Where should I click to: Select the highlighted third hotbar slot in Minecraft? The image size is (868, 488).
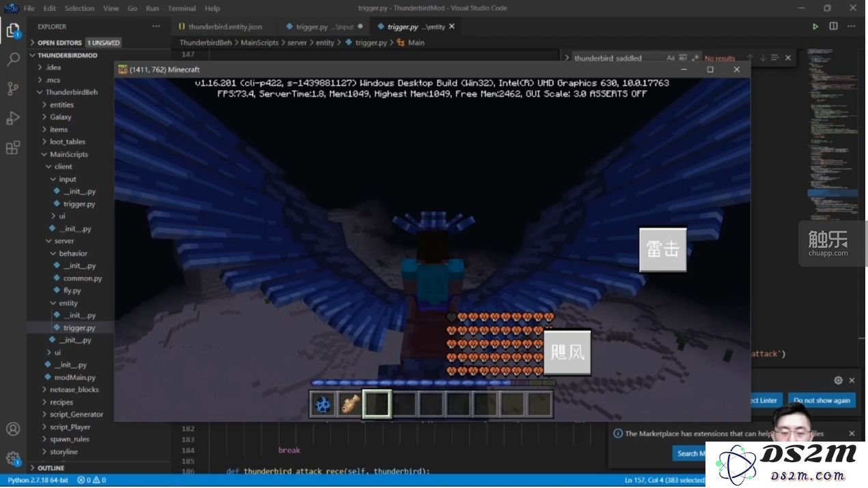click(x=376, y=404)
